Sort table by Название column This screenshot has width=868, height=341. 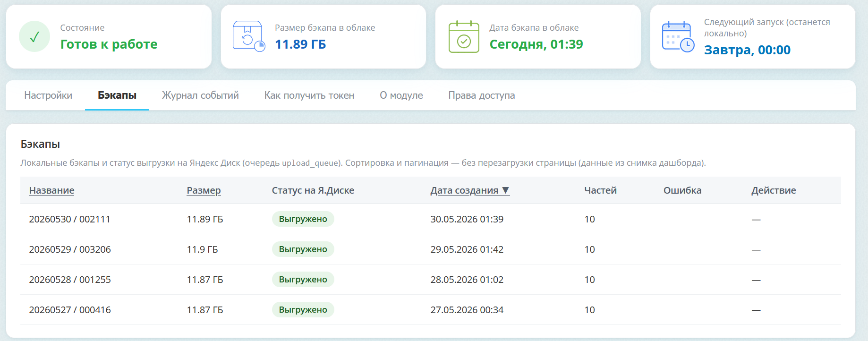tap(51, 190)
